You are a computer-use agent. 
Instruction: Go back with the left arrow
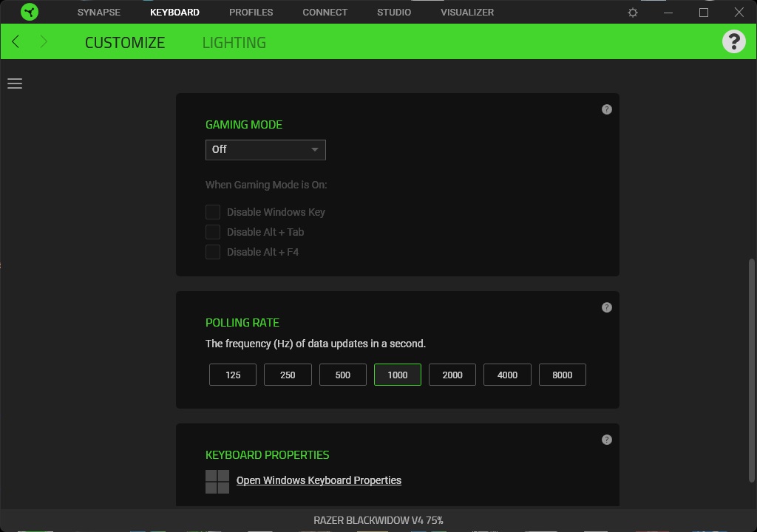coord(16,41)
